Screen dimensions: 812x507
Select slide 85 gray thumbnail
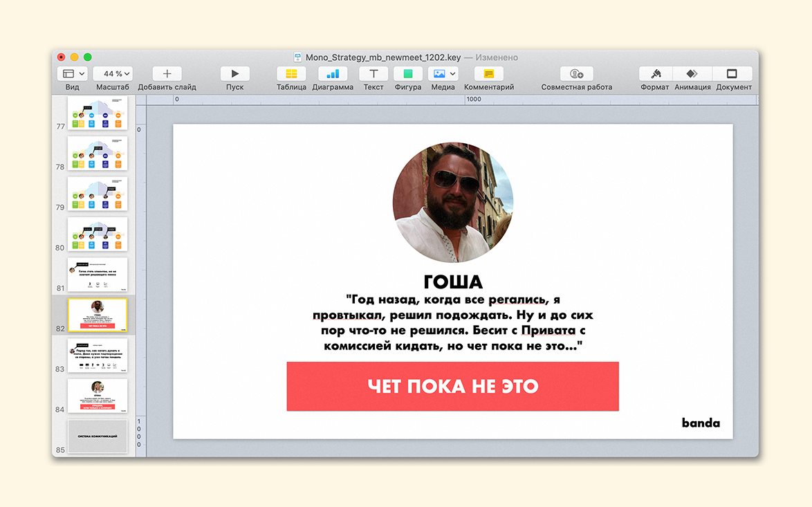click(98, 436)
